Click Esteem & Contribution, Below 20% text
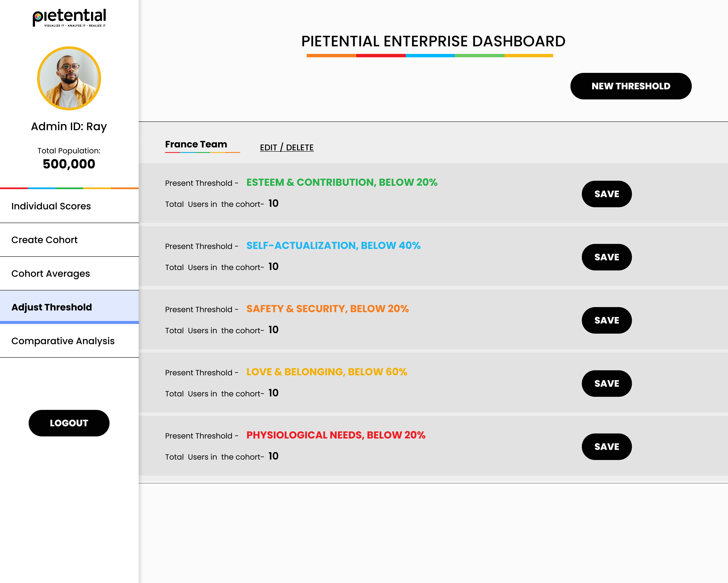The width and height of the screenshot is (728, 583). (342, 182)
